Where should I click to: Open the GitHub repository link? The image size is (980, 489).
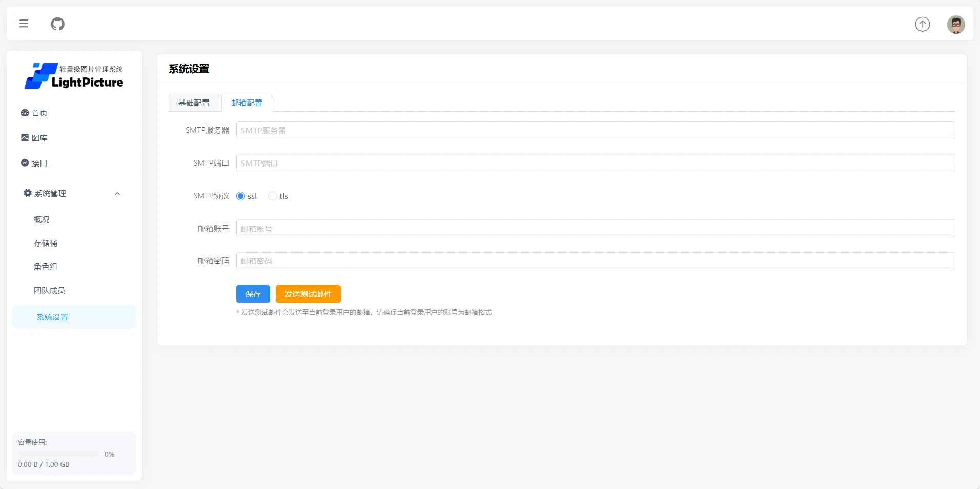[57, 24]
